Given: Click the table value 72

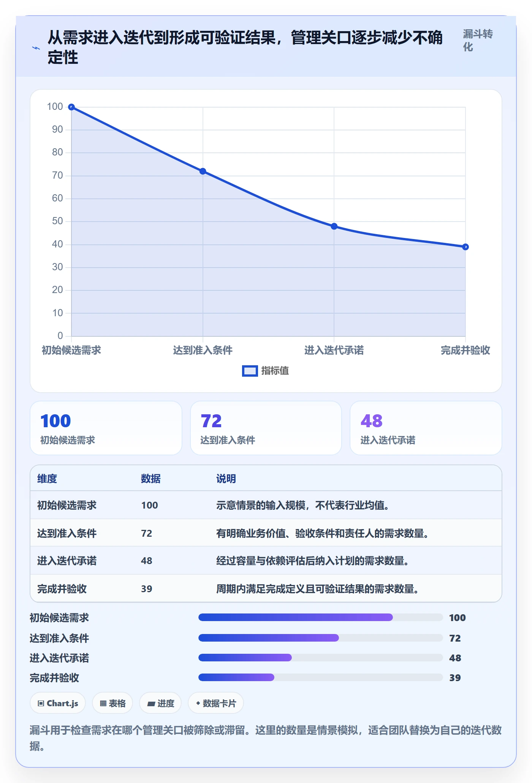Looking at the screenshot, I should pyautogui.click(x=147, y=533).
